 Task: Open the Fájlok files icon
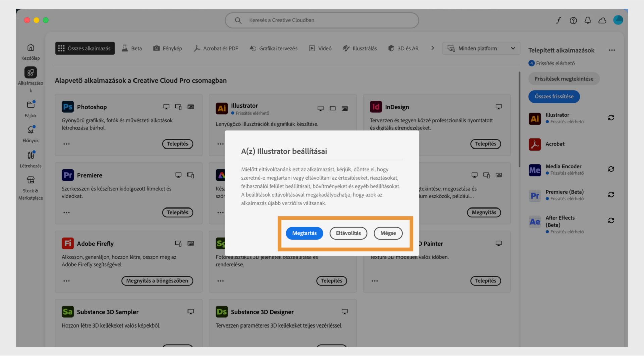31,105
